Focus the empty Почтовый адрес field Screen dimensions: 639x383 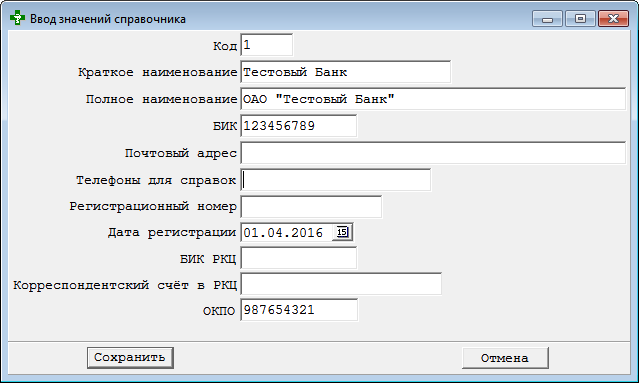coord(433,153)
